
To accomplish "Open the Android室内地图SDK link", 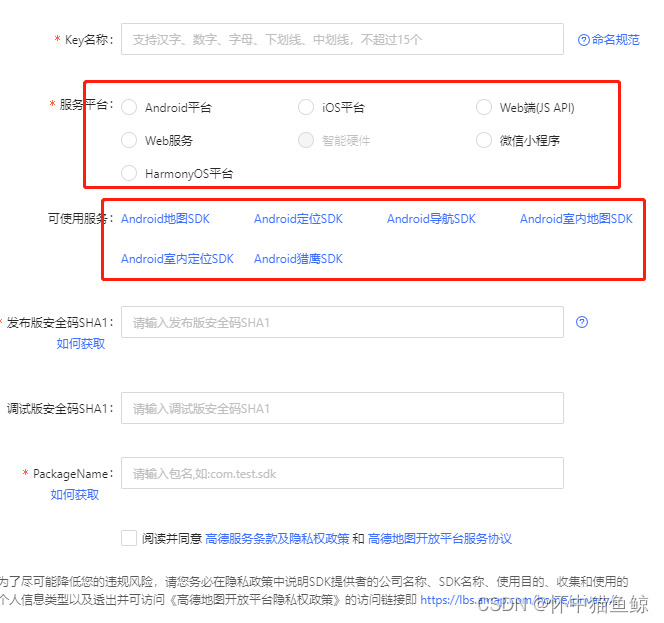I will pyautogui.click(x=576, y=219).
